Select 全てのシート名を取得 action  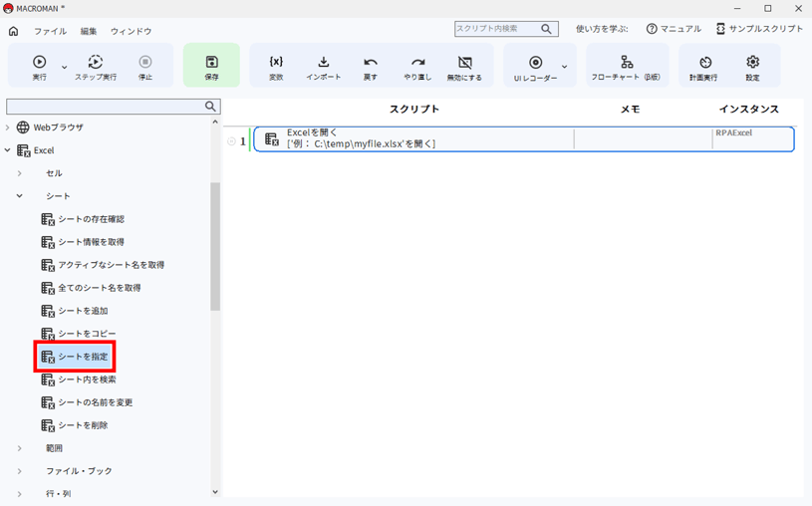pos(91,288)
